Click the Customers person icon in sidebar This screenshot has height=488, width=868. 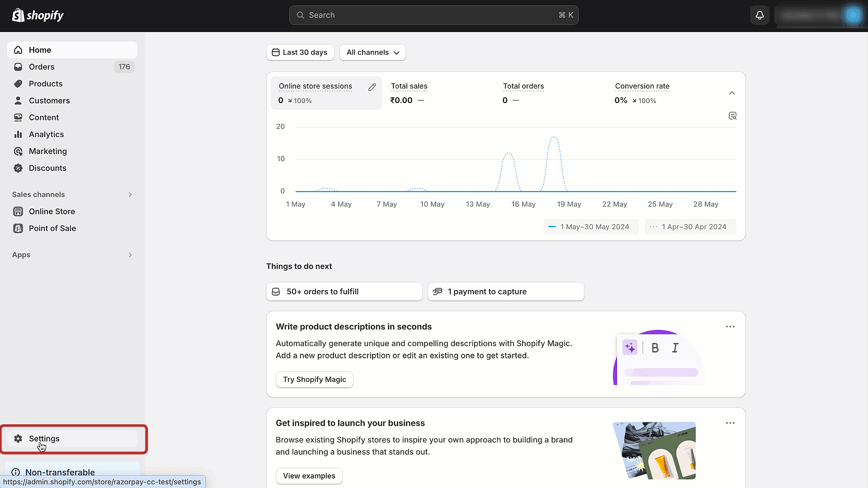[x=18, y=100]
